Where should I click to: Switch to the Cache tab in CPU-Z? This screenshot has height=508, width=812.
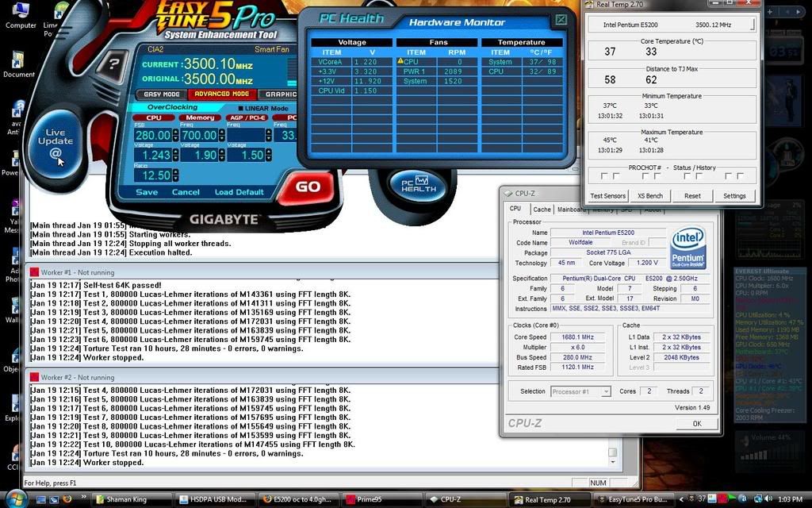click(542, 210)
